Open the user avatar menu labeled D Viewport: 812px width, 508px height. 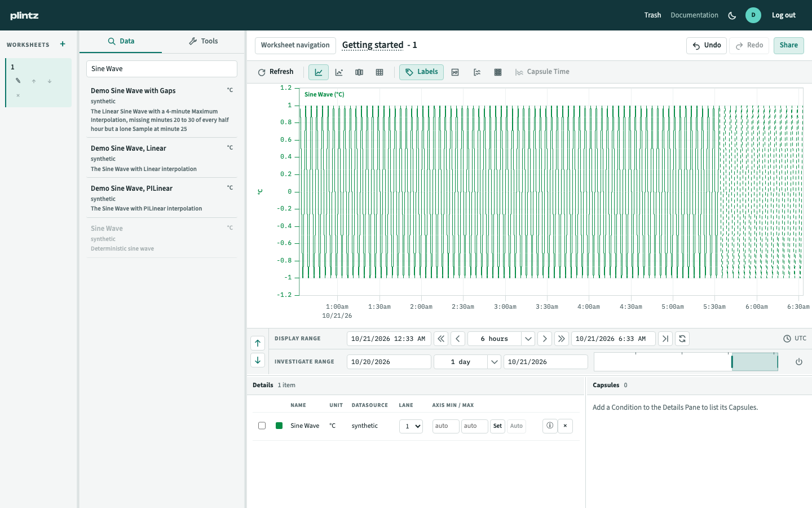(753, 15)
